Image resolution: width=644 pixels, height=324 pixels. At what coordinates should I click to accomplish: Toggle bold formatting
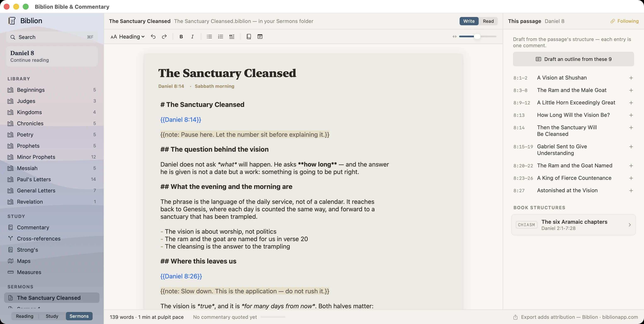[181, 37]
